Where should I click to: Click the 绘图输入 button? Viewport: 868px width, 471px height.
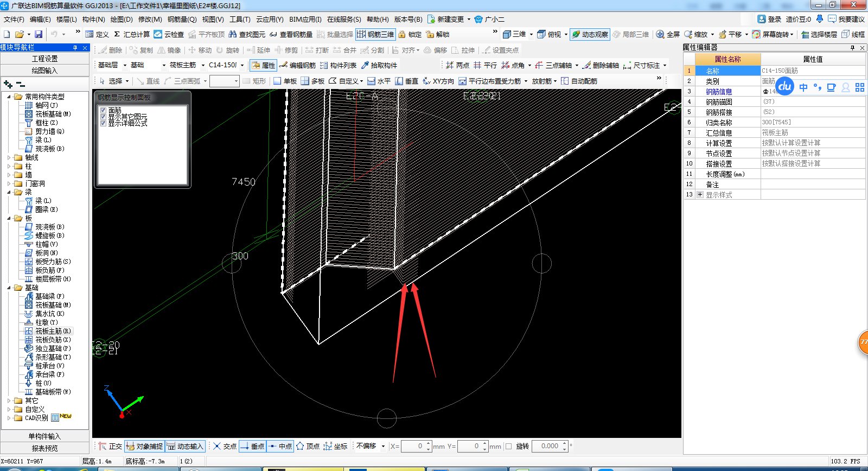point(44,71)
